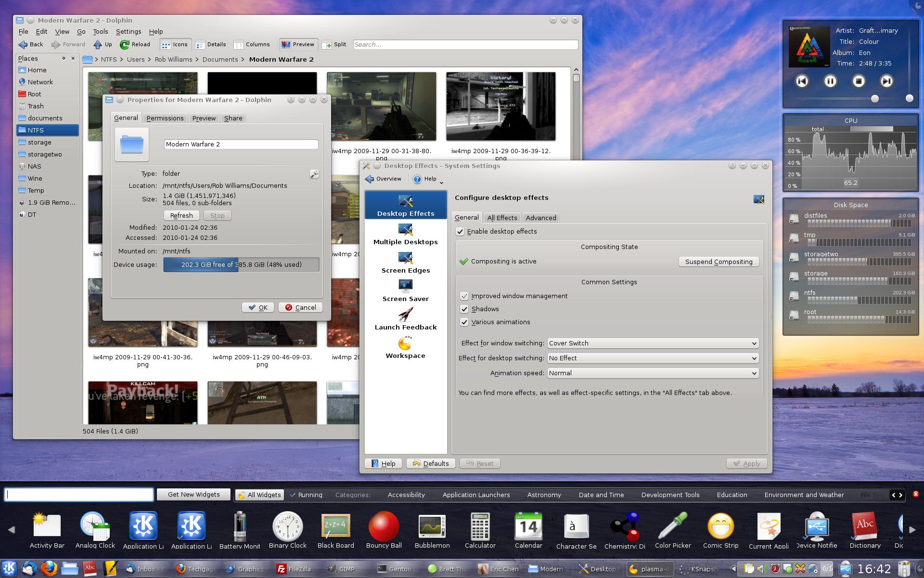Click Refresh in Properties dialog
Screen dimensions: 924x578
[181, 215]
